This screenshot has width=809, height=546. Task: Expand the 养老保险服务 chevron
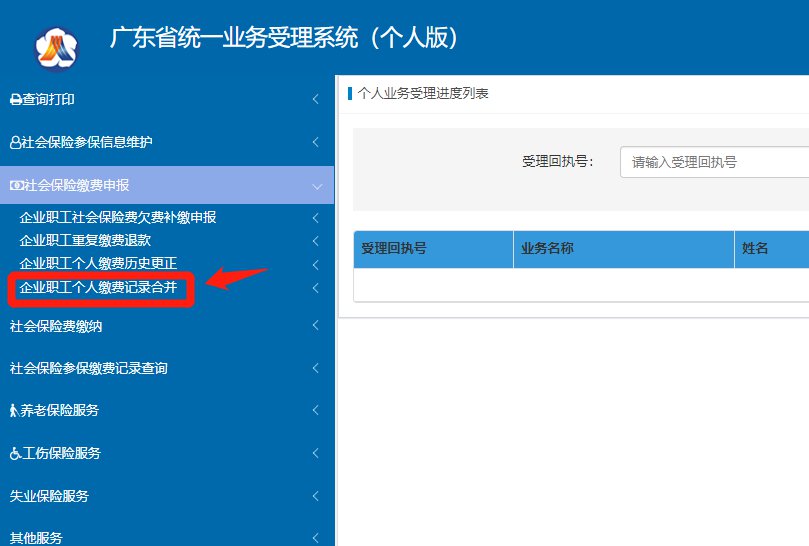316,410
